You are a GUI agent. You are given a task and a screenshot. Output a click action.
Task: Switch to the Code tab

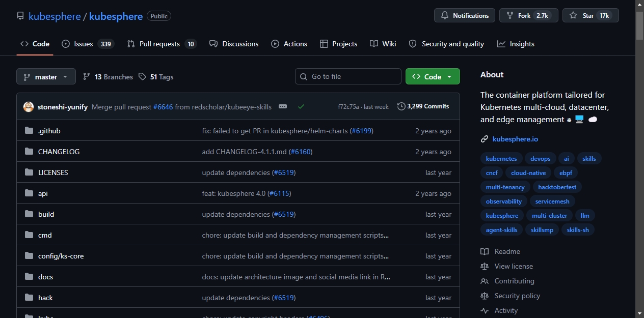click(x=35, y=44)
